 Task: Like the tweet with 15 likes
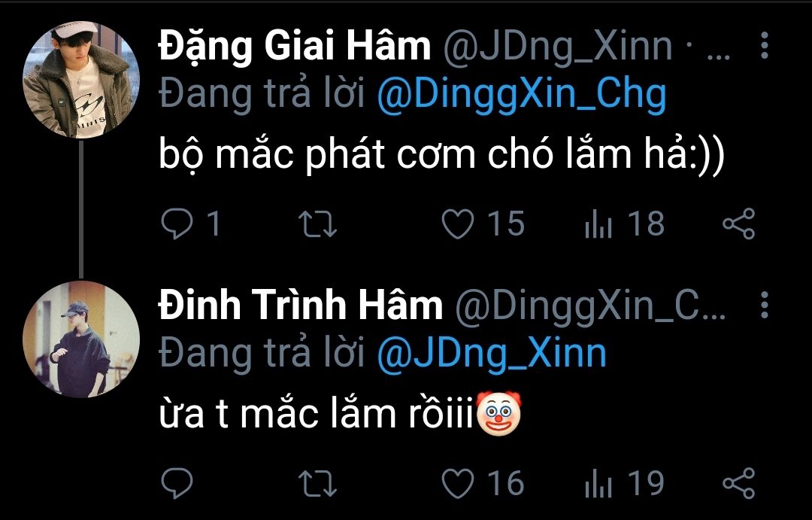(x=458, y=224)
